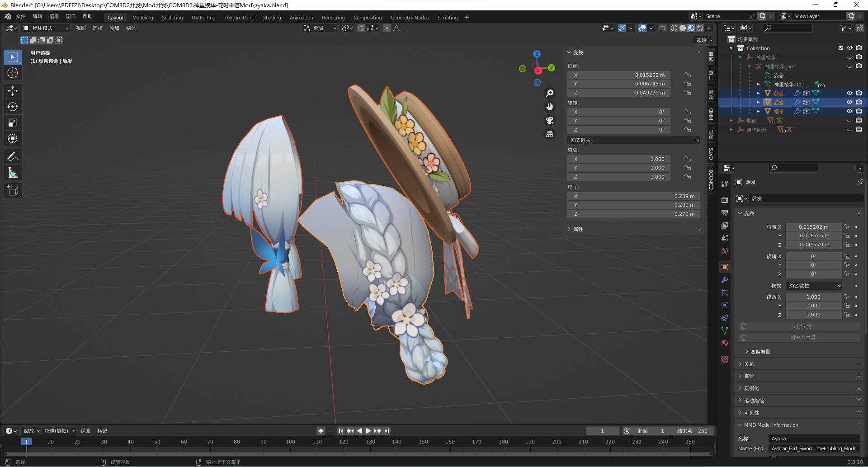The image size is (868, 467).
Task: Play the animation forward
Action: pyautogui.click(x=368, y=431)
